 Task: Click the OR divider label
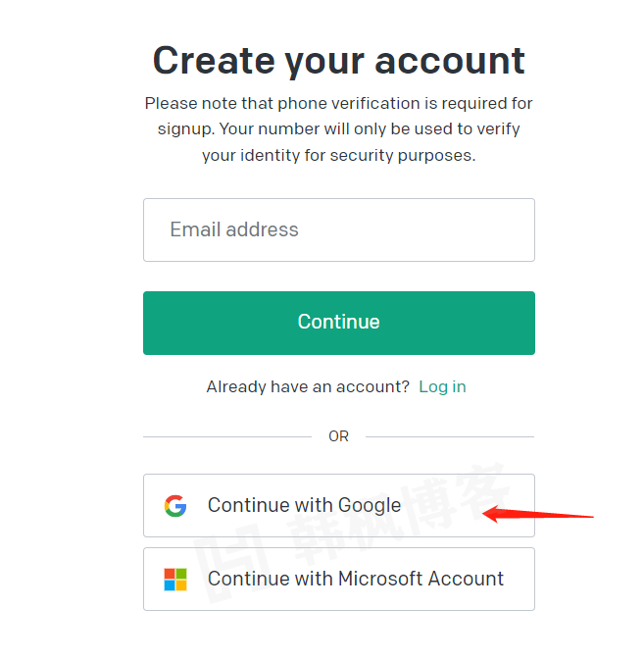pos(338,436)
